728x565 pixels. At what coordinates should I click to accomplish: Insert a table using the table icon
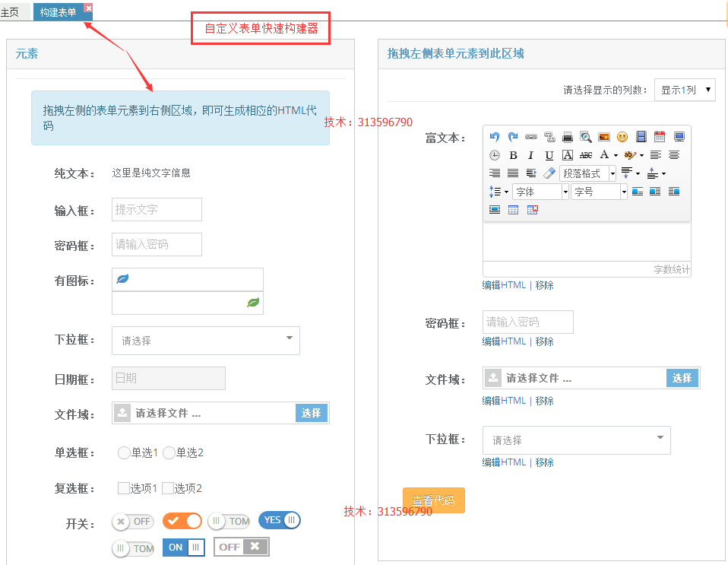click(513, 210)
